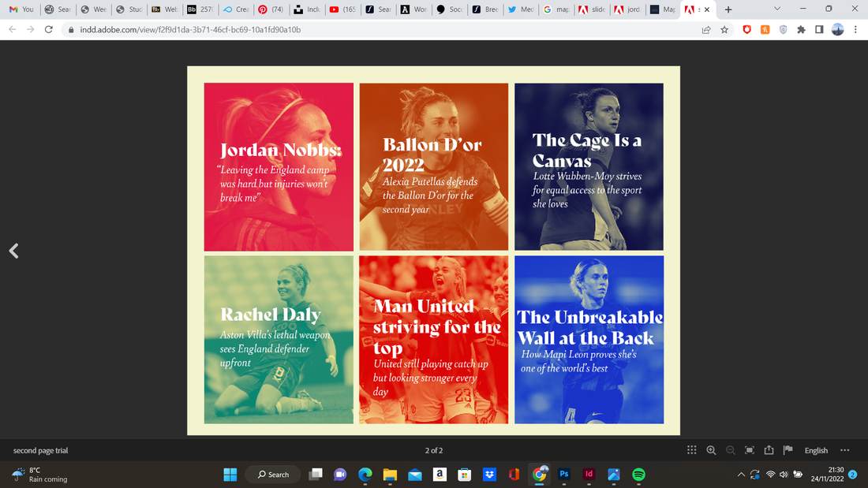
Task: Go to the previous page with left arrow
Action: point(14,251)
